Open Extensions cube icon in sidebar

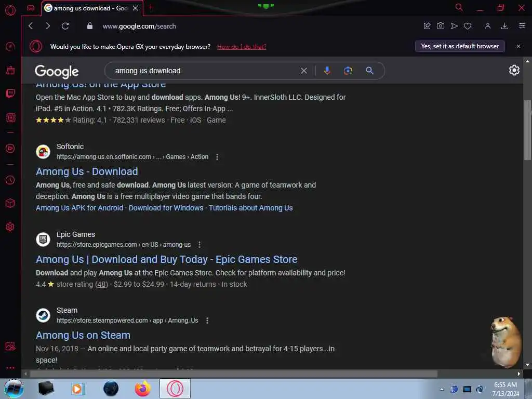pos(10,203)
